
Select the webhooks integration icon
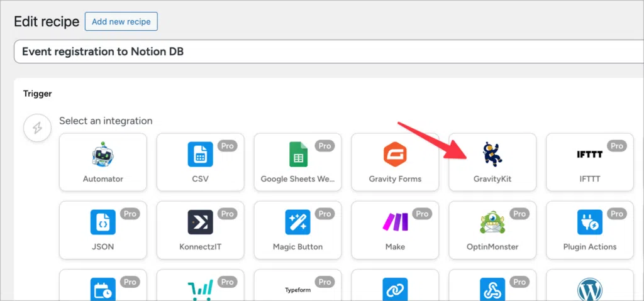click(492, 290)
